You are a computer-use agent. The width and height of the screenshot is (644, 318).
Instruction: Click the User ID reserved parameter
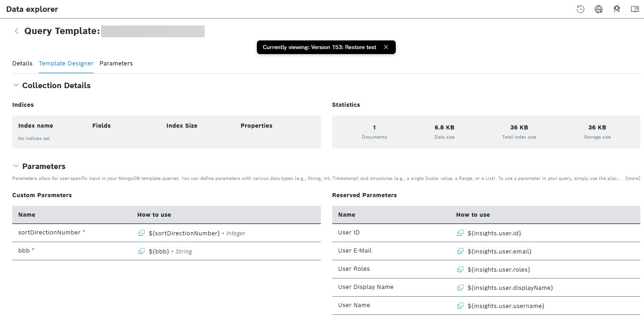click(x=349, y=232)
